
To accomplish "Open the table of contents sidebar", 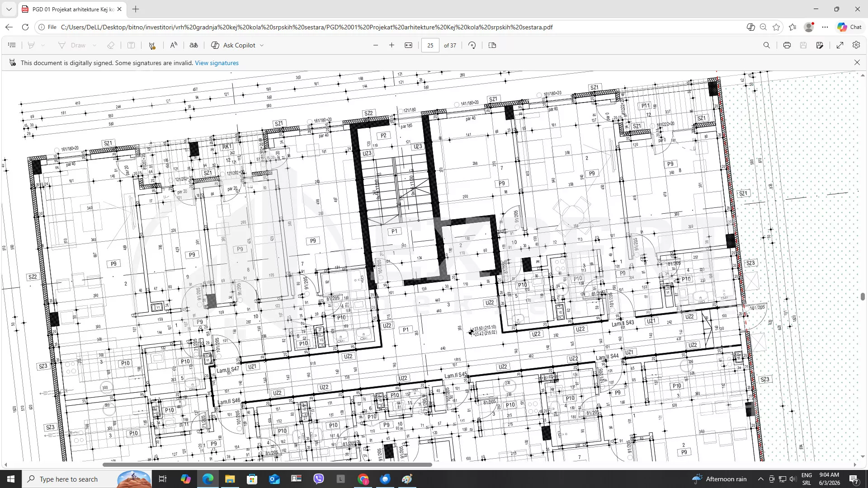I will tap(12, 45).
